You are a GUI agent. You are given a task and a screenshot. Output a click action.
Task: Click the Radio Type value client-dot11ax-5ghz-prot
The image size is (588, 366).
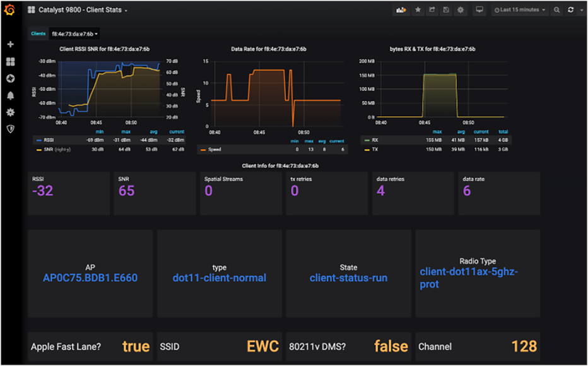coord(469,278)
